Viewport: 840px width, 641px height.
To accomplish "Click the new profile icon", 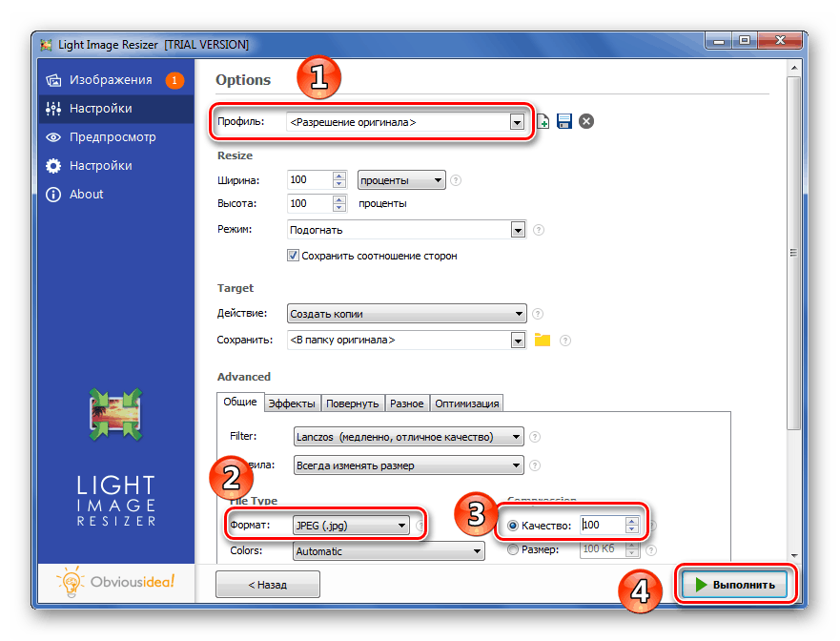I will coord(543,122).
